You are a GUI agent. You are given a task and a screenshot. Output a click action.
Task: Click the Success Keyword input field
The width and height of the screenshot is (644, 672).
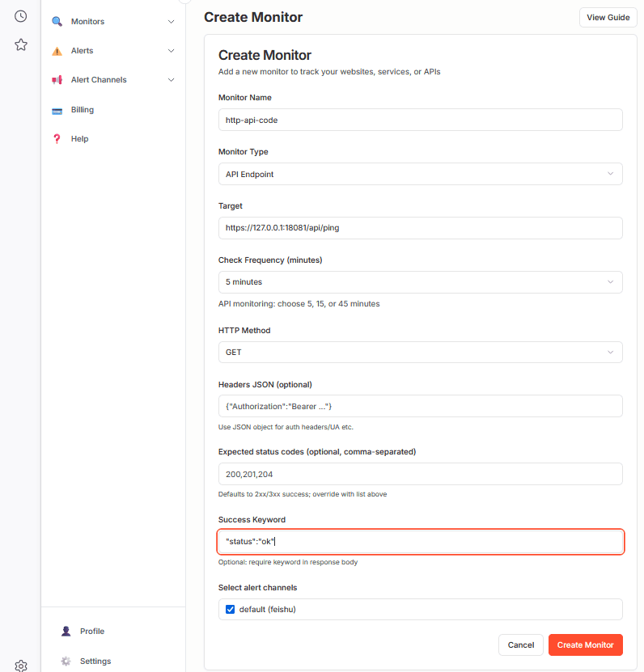(420, 541)
